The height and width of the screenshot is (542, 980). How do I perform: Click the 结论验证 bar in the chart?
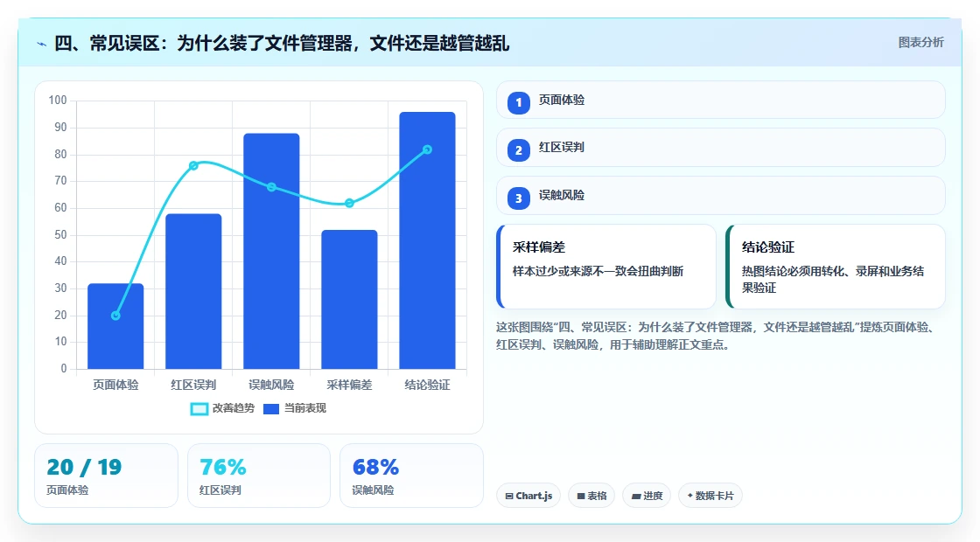[428, 240]
